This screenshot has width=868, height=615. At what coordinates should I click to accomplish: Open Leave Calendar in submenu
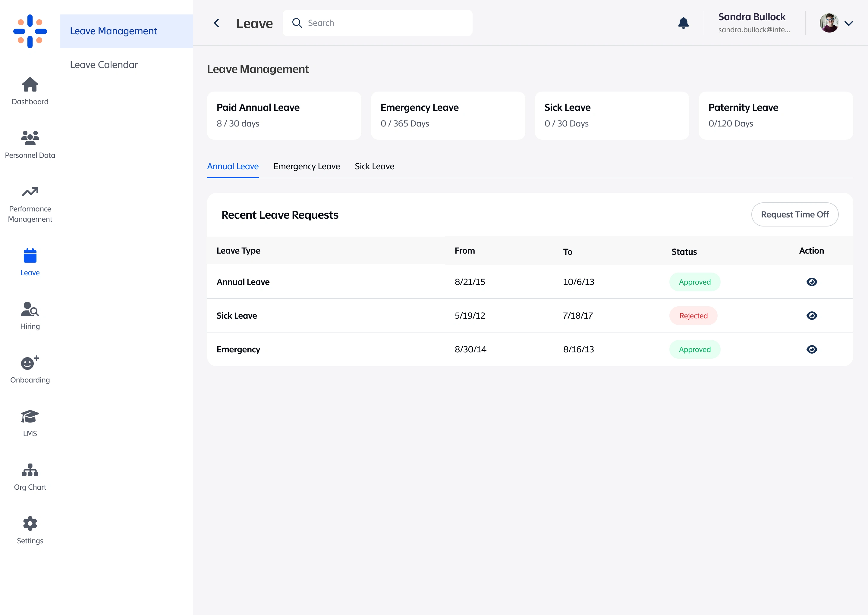point(104,65)
